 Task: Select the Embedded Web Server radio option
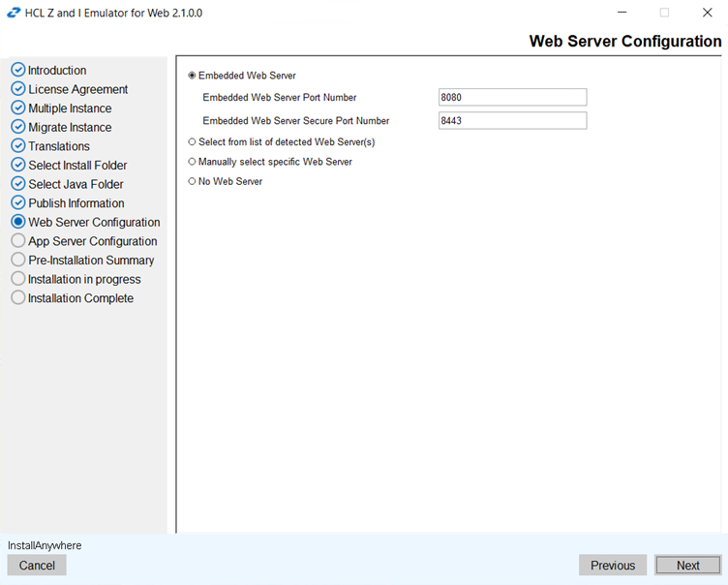(x=192, y=76)
